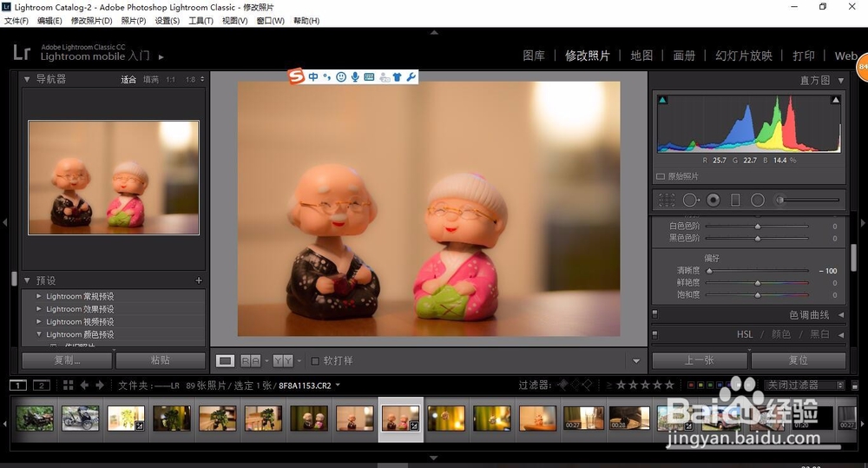Filter by red color label swatch
The image size is (868, 468).
[690, 385]
